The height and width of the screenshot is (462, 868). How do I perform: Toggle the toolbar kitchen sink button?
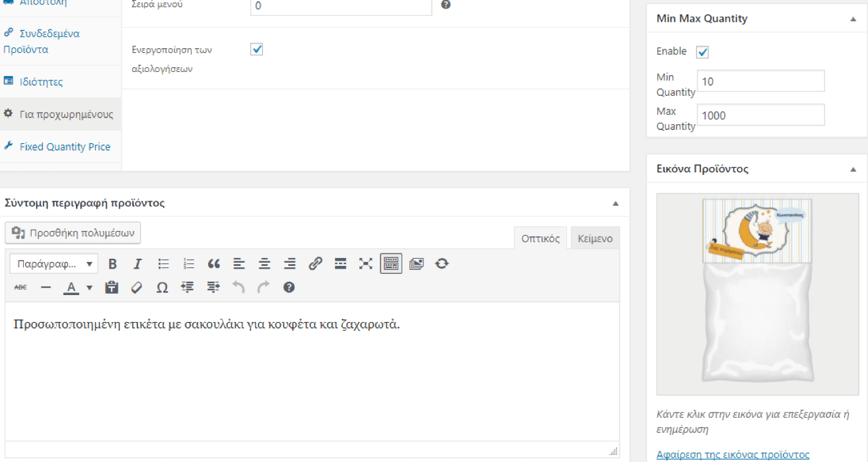391,264
